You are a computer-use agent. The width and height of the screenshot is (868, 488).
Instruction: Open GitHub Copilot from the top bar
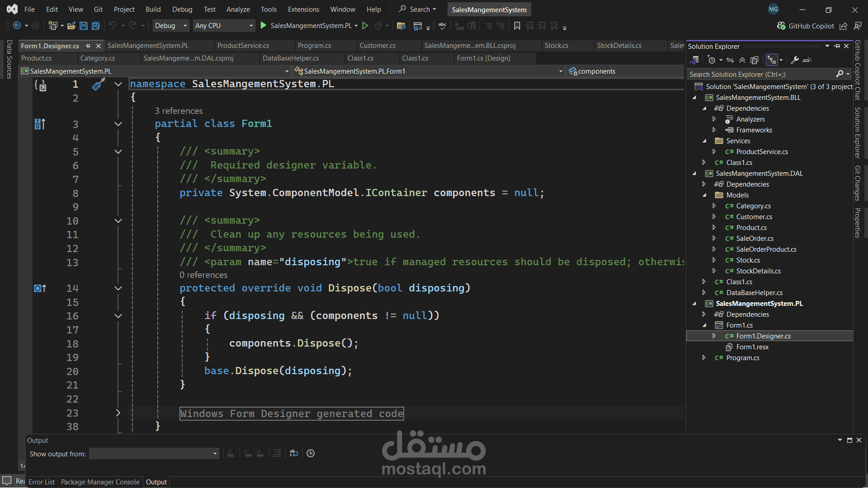click(806, 26)
